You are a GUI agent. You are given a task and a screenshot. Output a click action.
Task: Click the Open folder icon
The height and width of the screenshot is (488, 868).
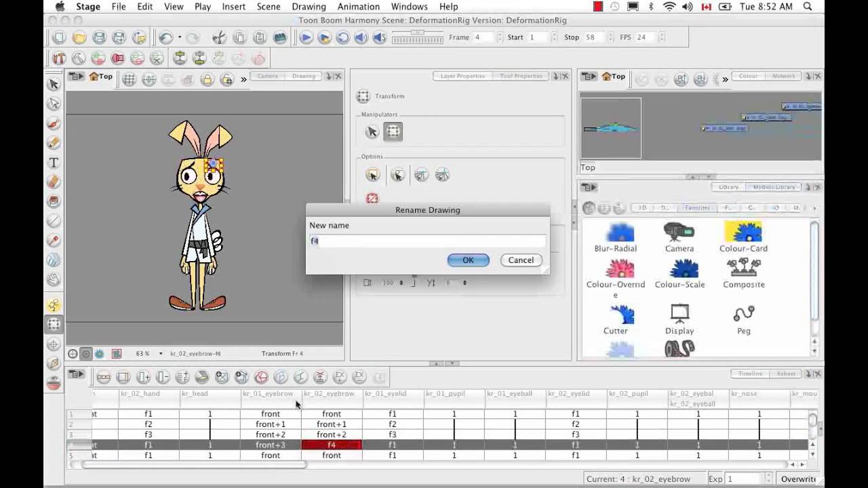79,37
